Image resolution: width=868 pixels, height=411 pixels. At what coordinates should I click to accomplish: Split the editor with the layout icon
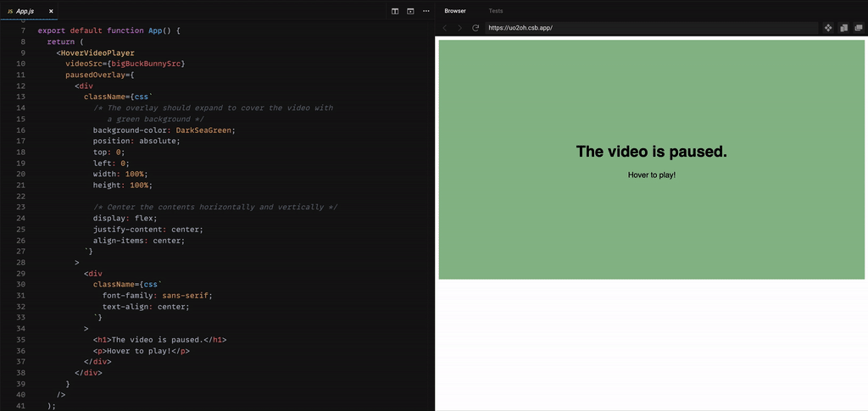pos(395,11)
